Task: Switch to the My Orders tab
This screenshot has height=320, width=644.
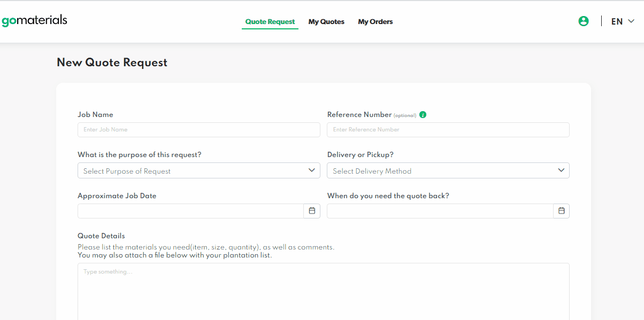Action: pyautogui.click(x=375, y=22)
